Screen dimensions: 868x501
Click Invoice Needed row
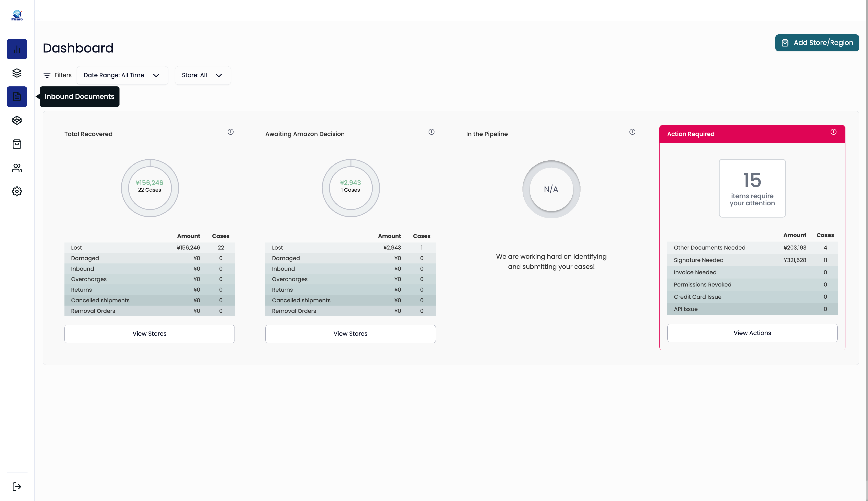click(x=752, y=273)
